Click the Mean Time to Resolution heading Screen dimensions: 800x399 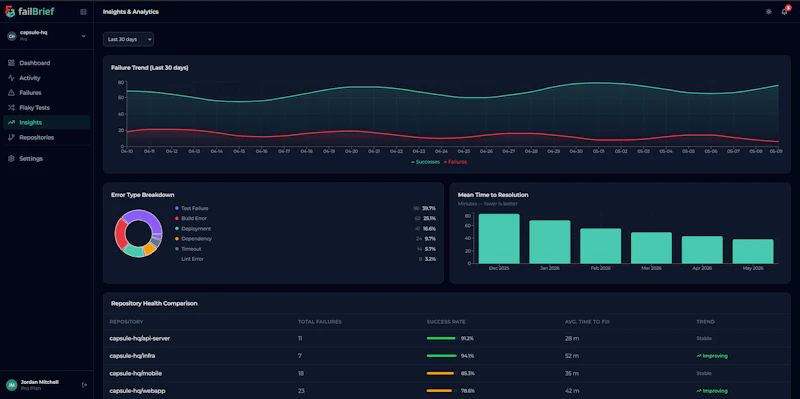pyautogui.click(x=493, y=195)
